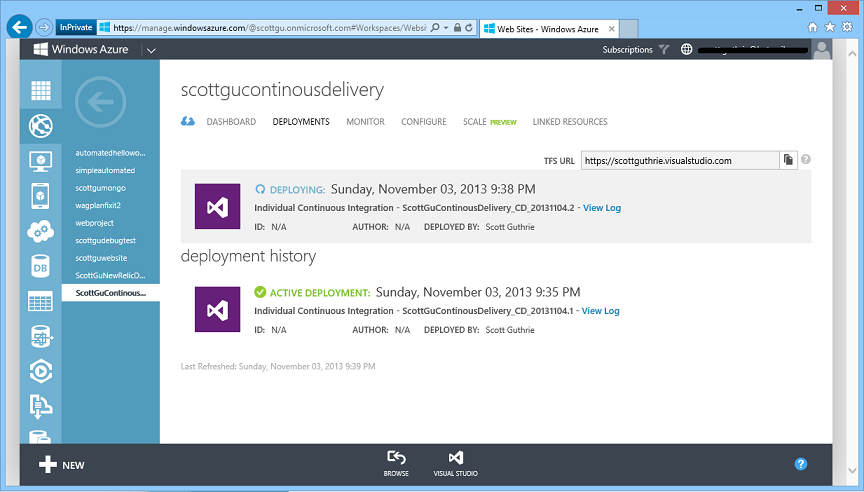The image size is (864, 492).
Task: Click Browse in the command bar
Action: (396, 463)
